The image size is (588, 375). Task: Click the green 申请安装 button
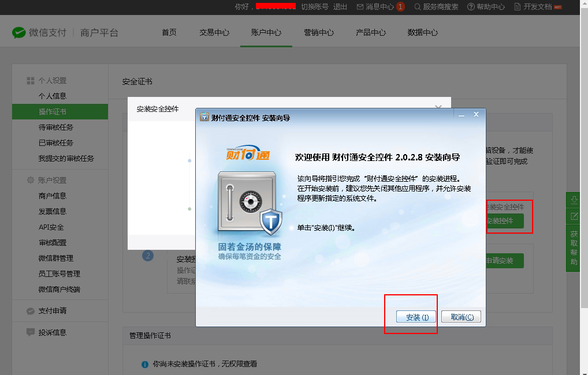[x=503, y=261]
